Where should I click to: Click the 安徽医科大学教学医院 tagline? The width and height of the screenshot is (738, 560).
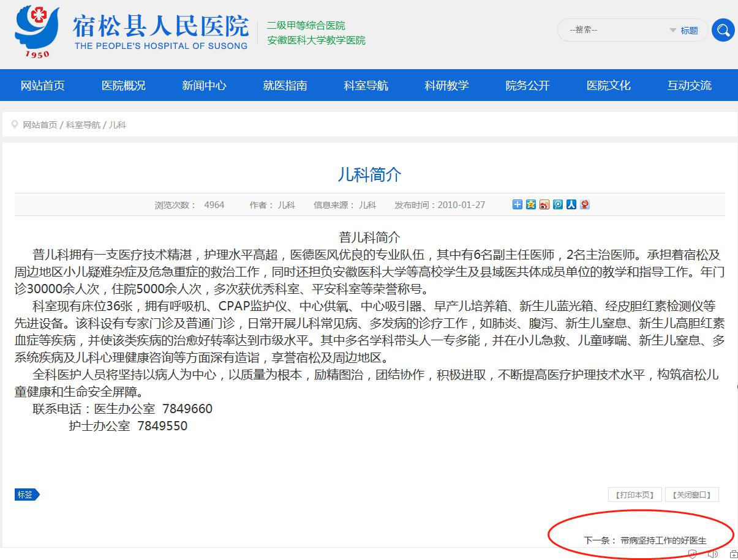(x=316, y=40)
